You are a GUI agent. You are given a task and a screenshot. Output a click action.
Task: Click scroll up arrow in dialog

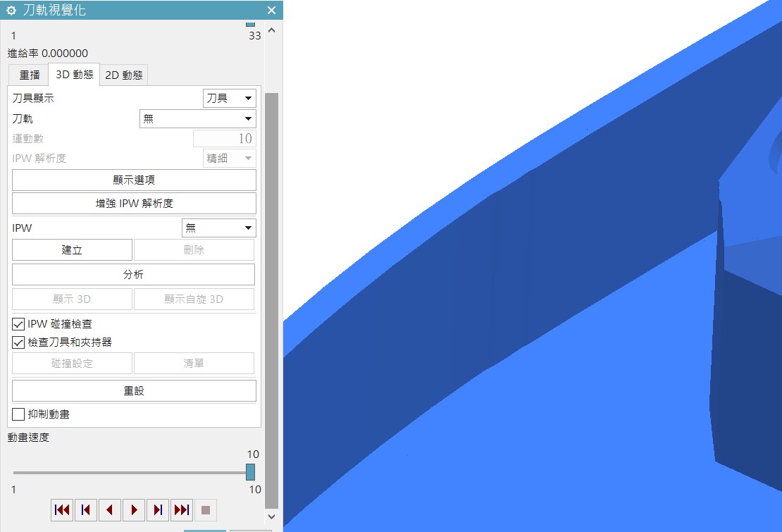(x=272, y=30)
